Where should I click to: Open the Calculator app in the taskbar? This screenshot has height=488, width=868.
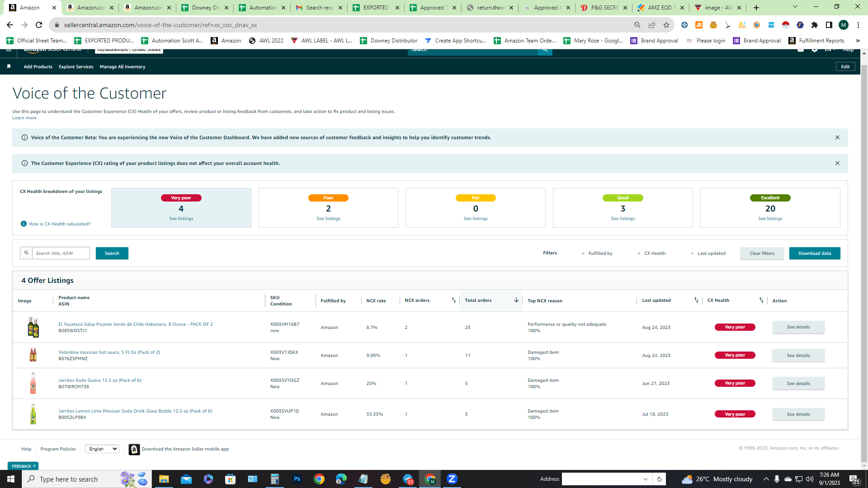click(x=274, y=479)
